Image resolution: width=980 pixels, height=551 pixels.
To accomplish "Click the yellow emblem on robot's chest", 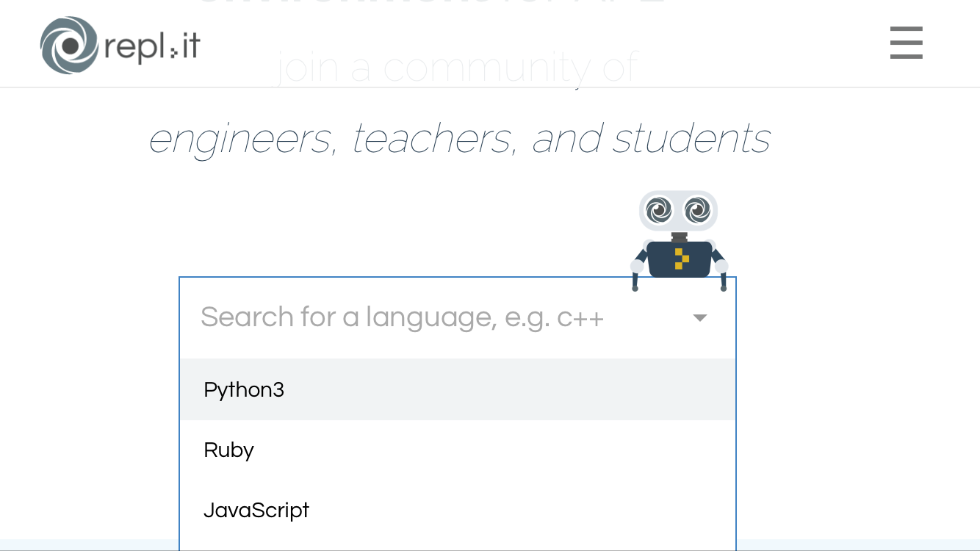I will (682, 259).
